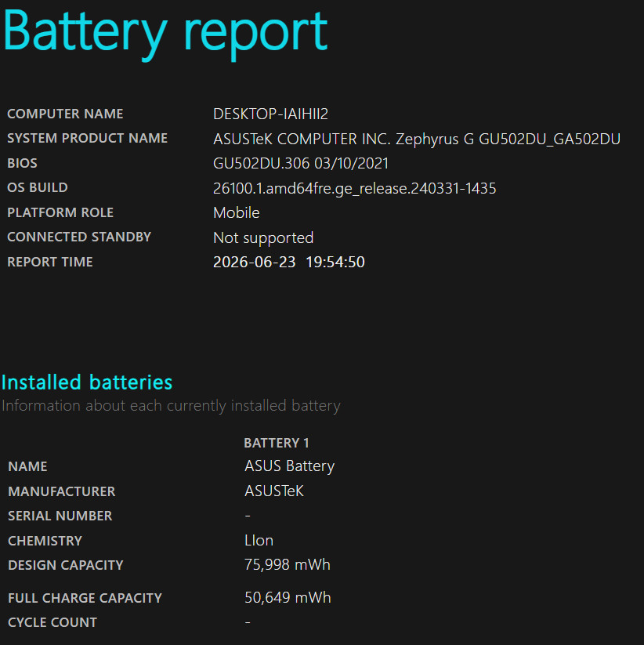The width and height of the screenshot is (644, 645).
Task: Select the ASUS Battery name value
Action: pos(290,466)
